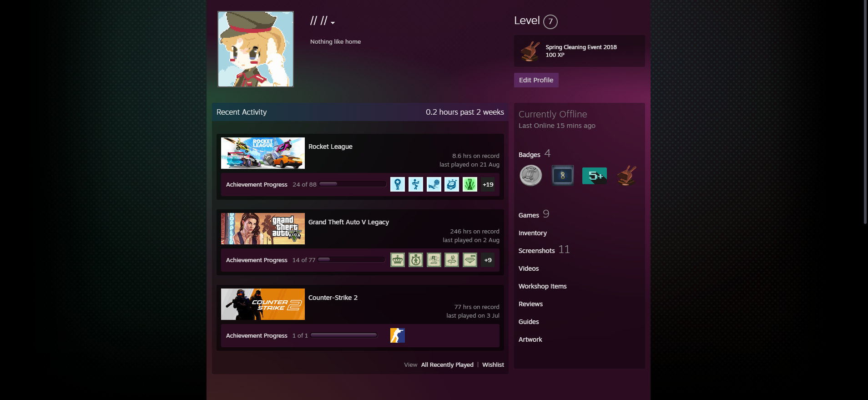Screen dimensions: 868x400
Task: Expand the profile name dropdown arrow
Action: click(x=333, y=23)
